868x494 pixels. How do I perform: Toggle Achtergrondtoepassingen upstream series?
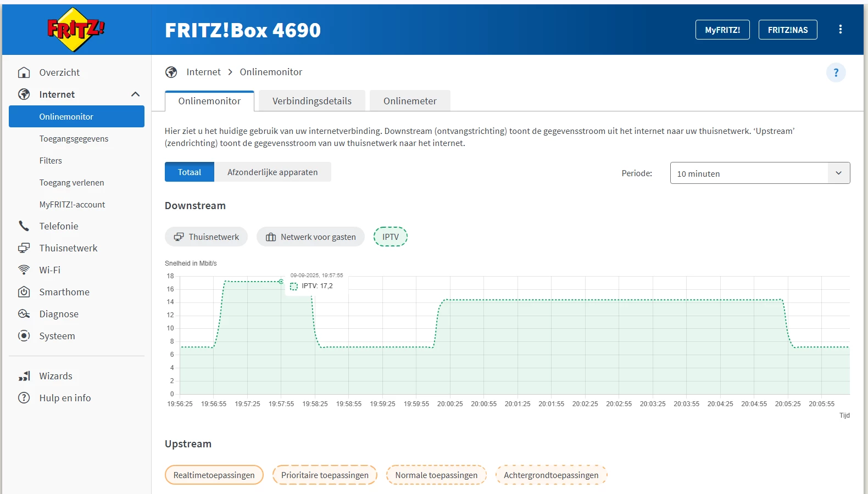(551, 475)
